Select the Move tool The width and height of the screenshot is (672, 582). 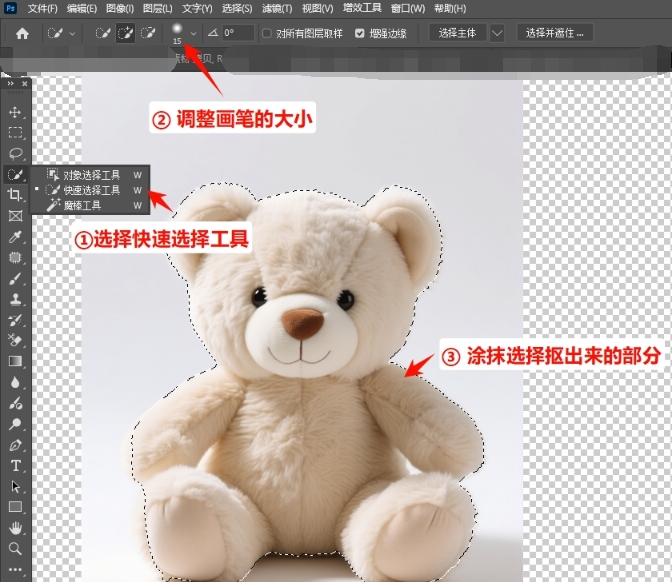coord(15,112)
